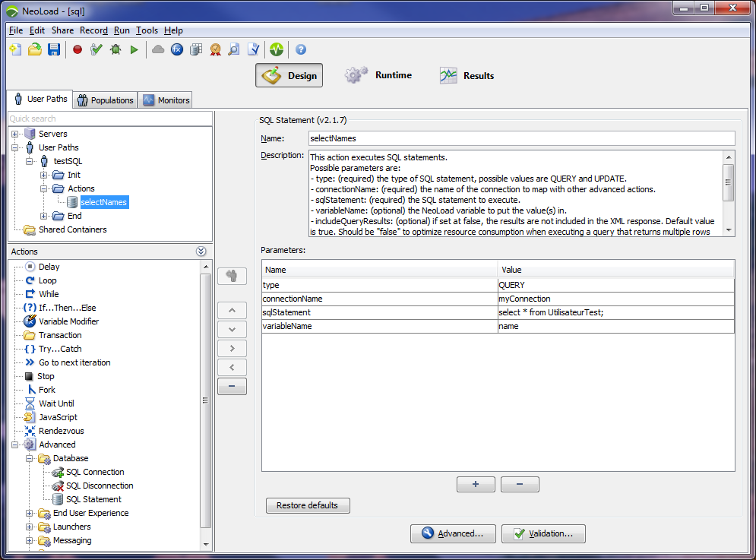Open the Validation dialog button
Viewport: 756px width, 560px height.
(x=542, y=533)
